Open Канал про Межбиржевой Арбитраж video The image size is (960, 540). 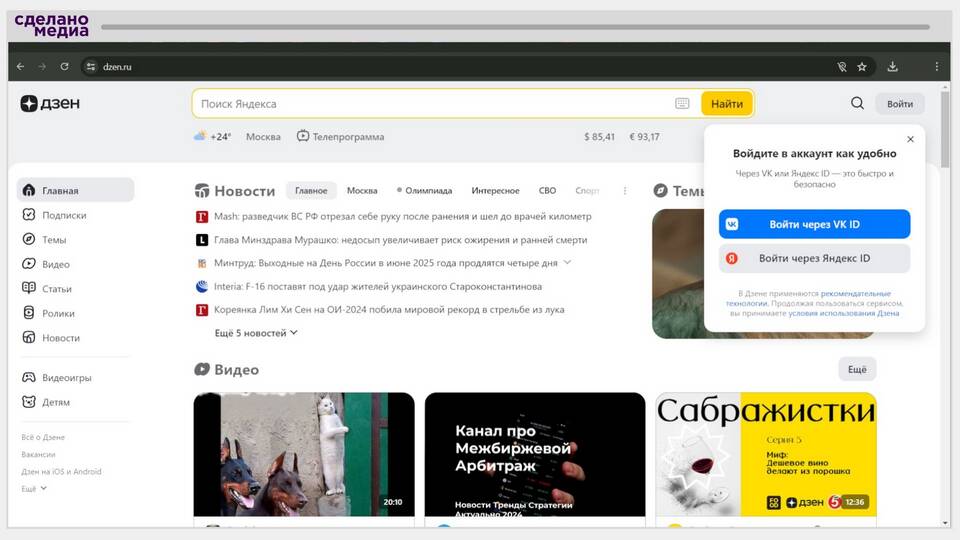[x=534, y=454]
